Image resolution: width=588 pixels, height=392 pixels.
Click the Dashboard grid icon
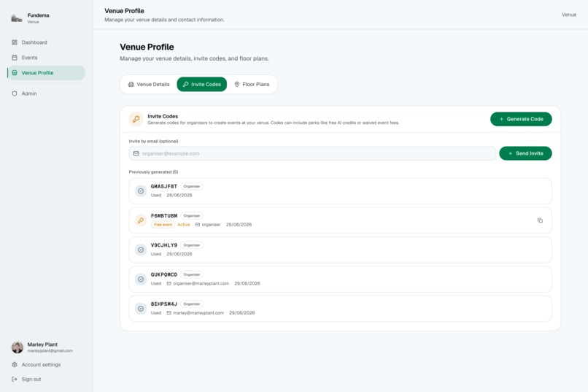(x=15, y=42)
